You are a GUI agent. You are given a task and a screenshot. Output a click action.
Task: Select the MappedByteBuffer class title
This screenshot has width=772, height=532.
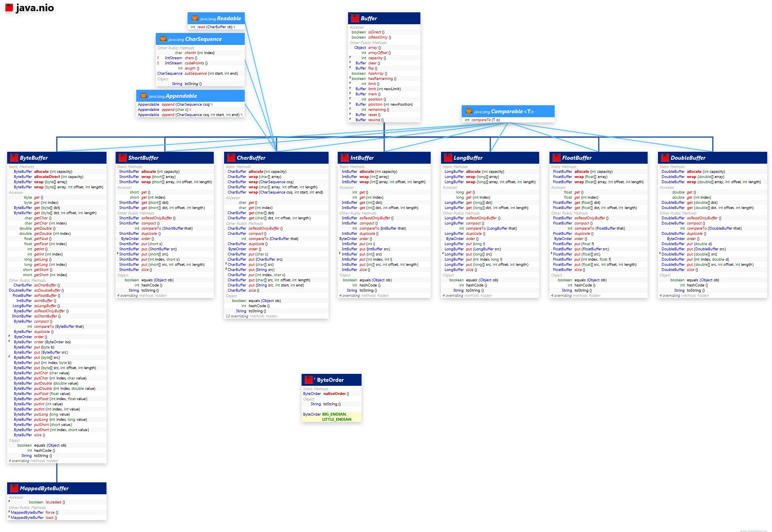click(44, 488)
